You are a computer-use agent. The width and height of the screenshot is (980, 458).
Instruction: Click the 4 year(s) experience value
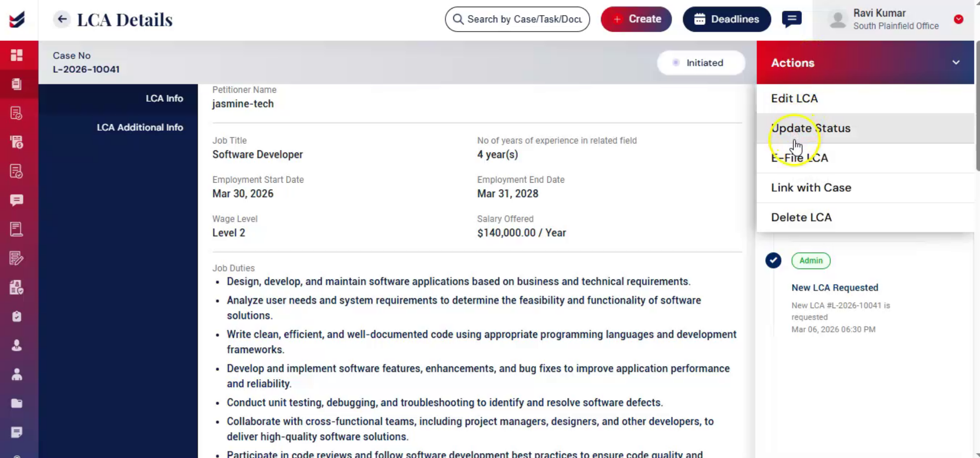[497, 154]
